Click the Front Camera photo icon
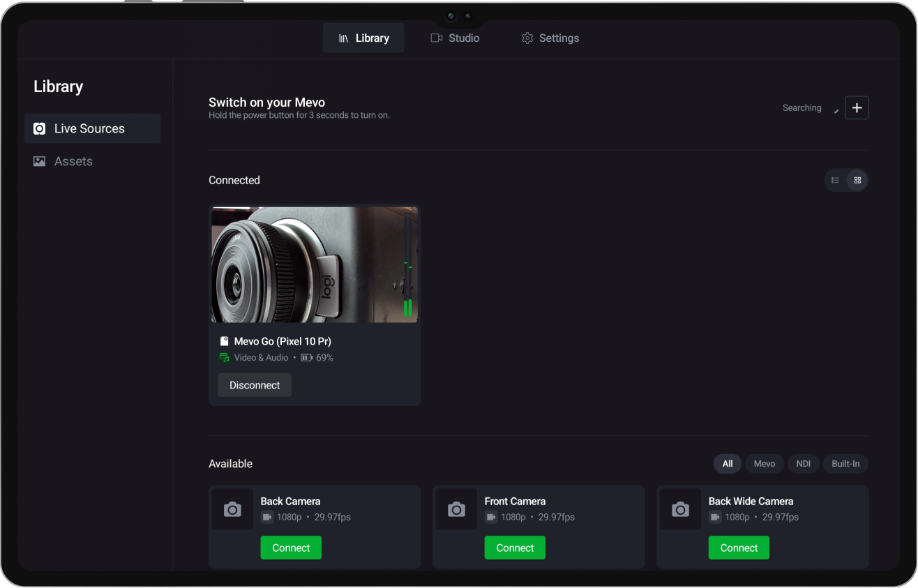The width and height of the screenshot is (918, 588). tap(456, 510)
